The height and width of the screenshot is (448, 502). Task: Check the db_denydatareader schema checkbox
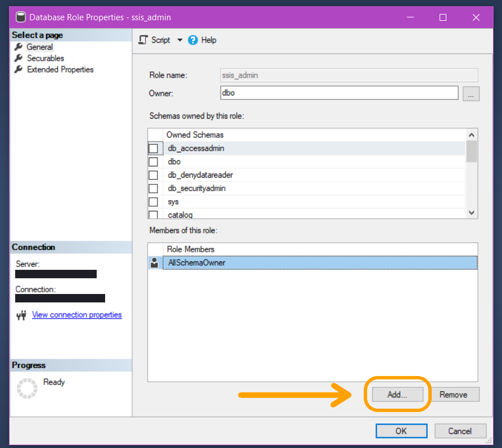tap(153, 175)
